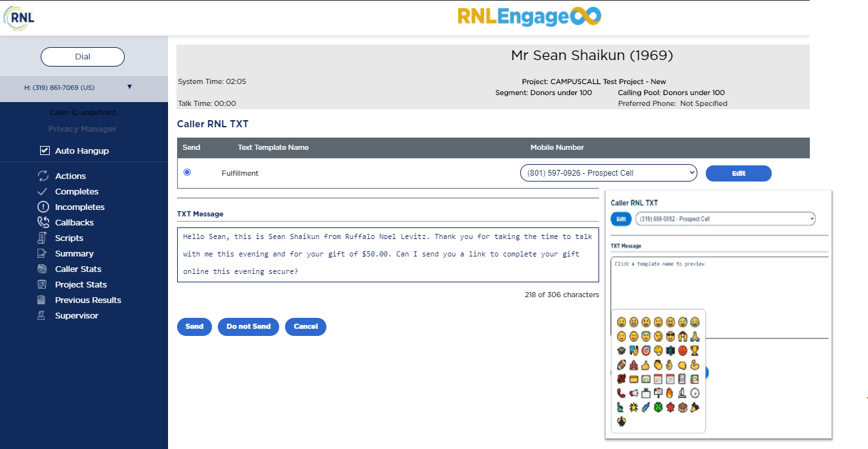Click the Incompletes exclamation icon

pos(43,207)
